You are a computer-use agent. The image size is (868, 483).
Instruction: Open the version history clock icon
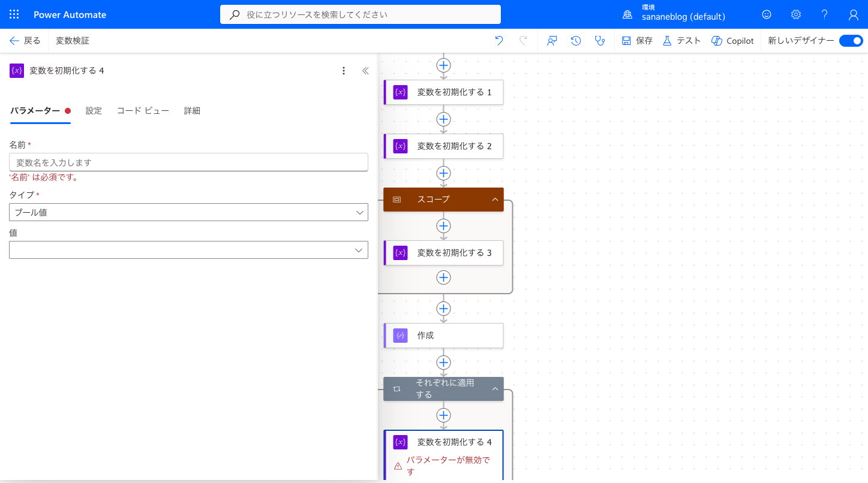click(576, 41)
